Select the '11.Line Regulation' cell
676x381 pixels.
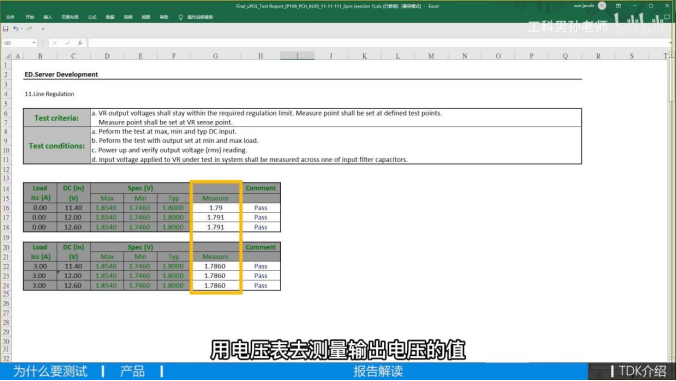(x=50, y=94)
